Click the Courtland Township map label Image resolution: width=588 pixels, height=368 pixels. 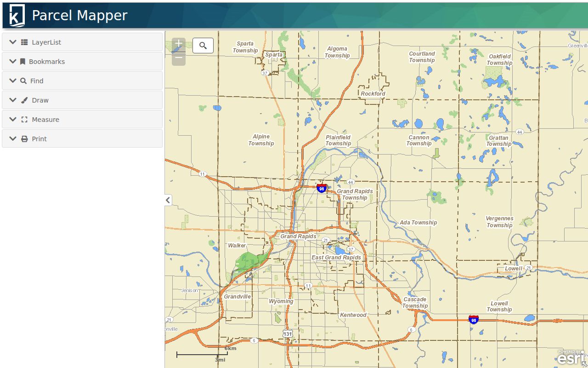click(422, 57)
